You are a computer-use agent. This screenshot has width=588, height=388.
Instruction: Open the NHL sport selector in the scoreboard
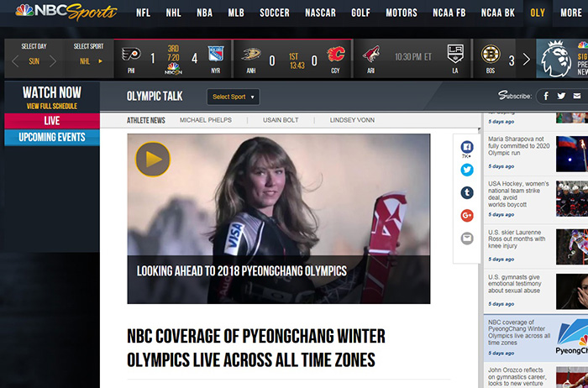tap(91, 61)
